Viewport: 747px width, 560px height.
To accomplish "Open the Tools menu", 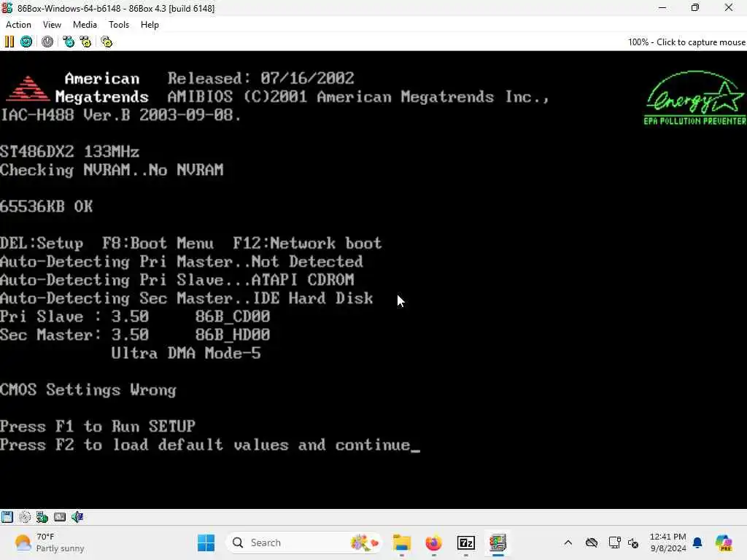I will tap(119, 25).
